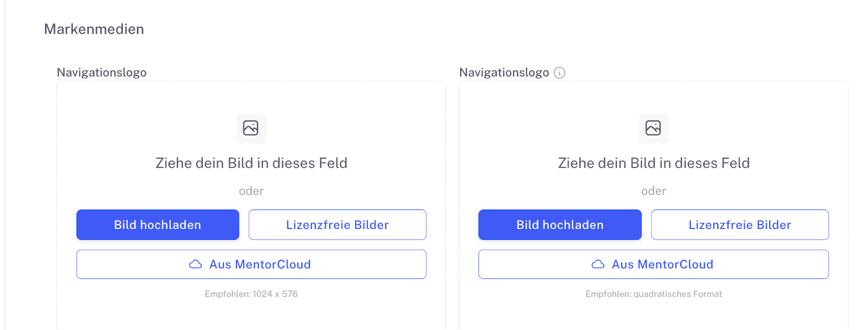Click the info icon beside the right Navigationslogo label
This screenshot has height=330, width=868.
(x=559, y=73)
